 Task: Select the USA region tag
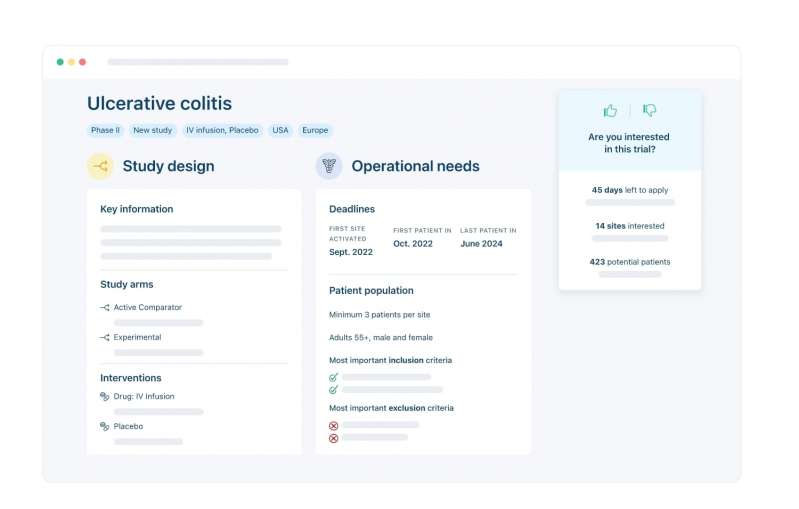pos(280,130)
